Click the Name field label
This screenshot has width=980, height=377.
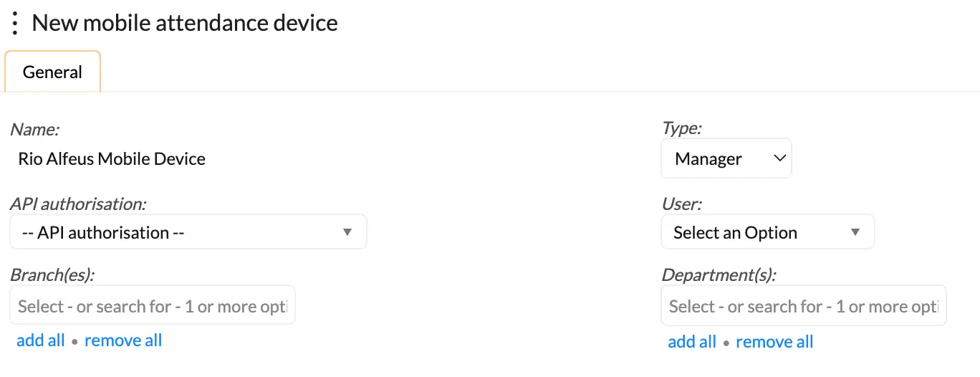35,130
